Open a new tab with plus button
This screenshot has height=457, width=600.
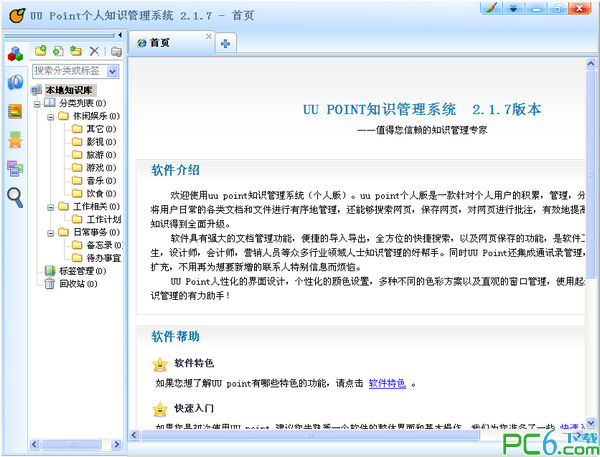(x=225, y=43)
